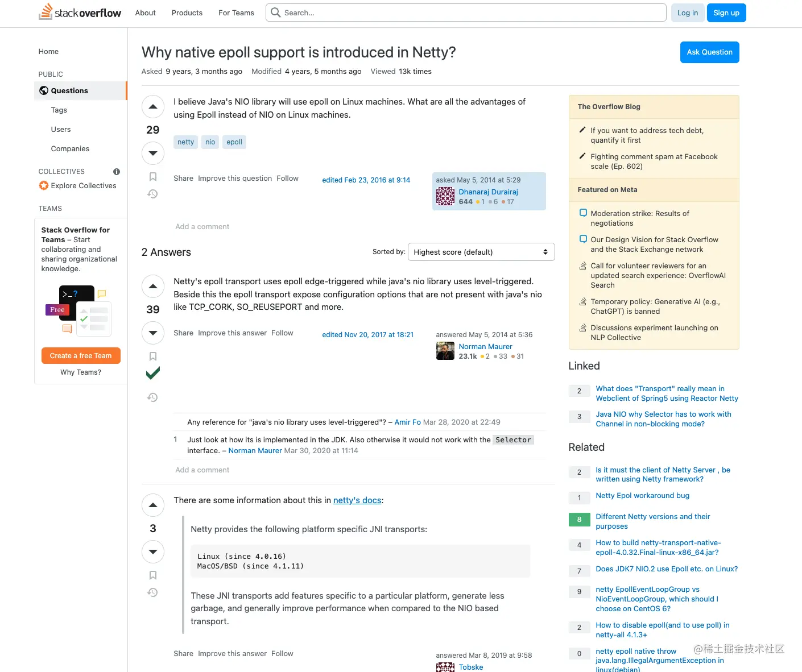
Task: Click the Ask Question button
Action: click(710, 52)
